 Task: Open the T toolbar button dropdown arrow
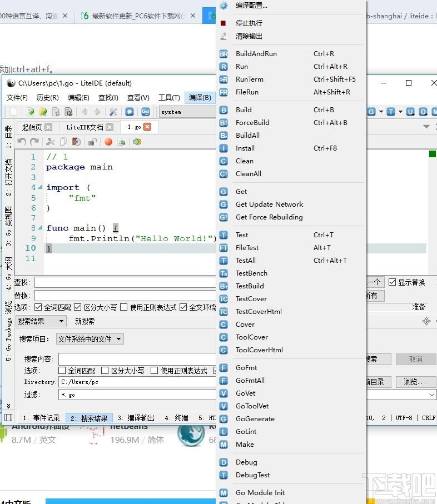coord(400,112)
